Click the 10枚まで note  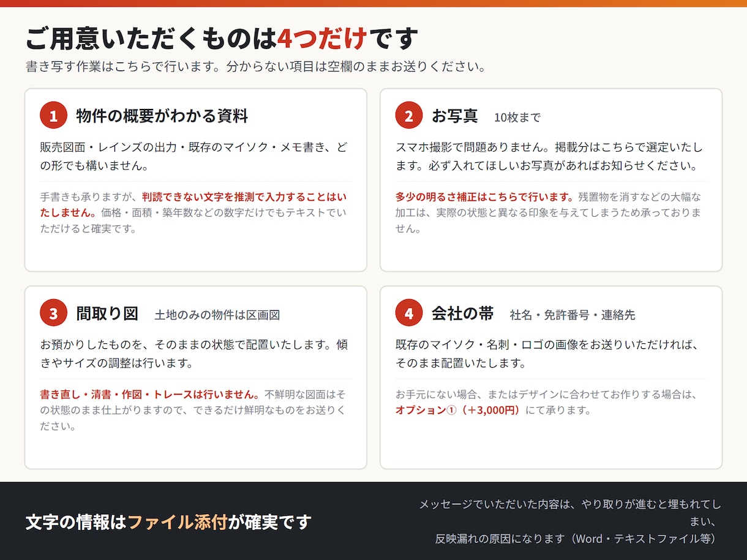click(517, 117)
